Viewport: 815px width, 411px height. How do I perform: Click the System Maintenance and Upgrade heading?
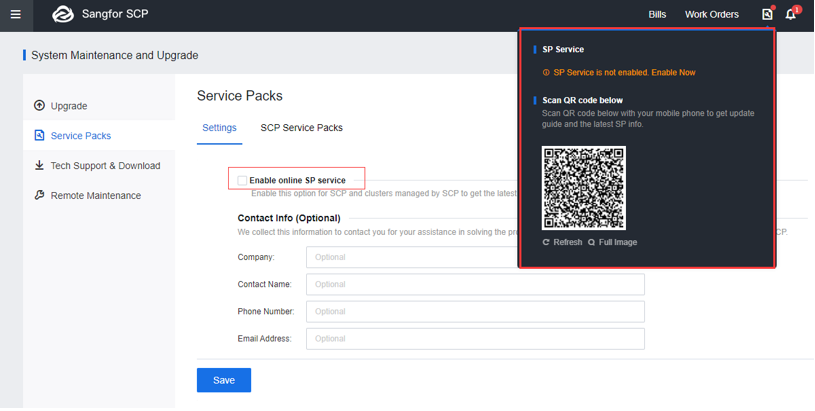pos(114,56)
